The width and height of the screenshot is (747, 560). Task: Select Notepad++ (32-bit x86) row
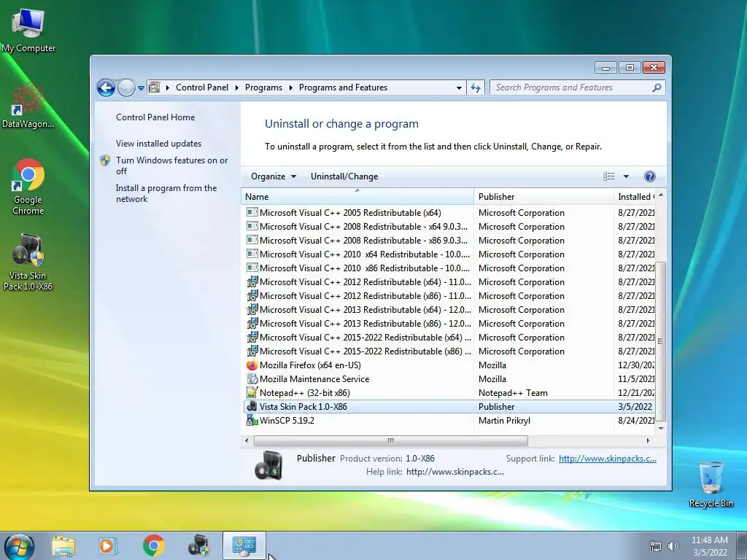tap(449, 393)
